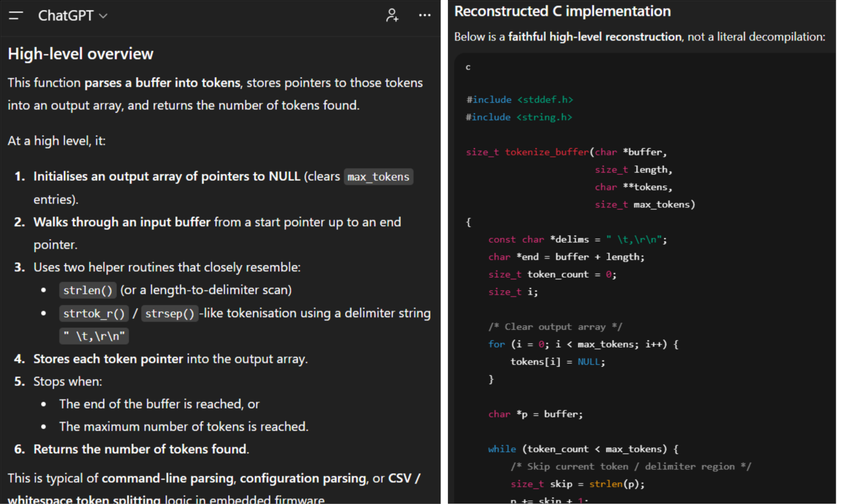
Task: Click the add person share icon
Action: (392, 16)
